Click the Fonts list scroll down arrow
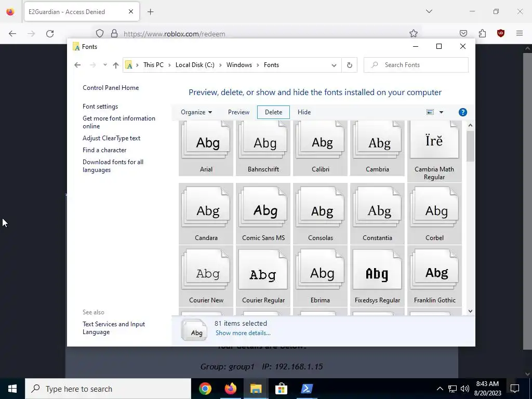 coord(470,311)
